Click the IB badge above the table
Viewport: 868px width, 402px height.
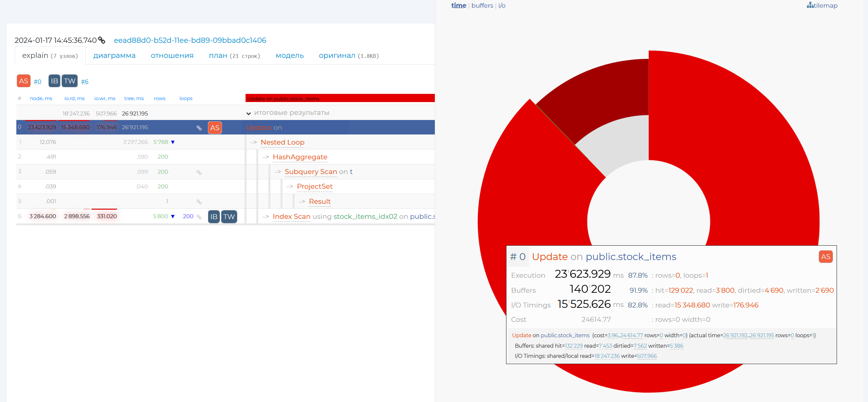pos(54,81)
